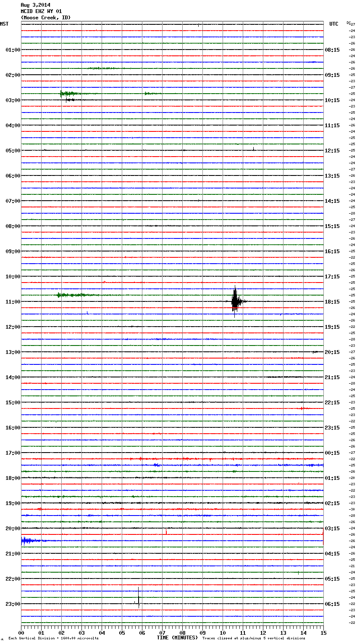Click the 10:15 UTC time label

(x=332, y=100)
